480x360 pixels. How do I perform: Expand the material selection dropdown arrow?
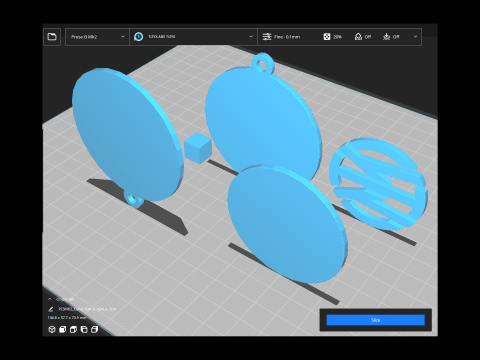point(251,37)
